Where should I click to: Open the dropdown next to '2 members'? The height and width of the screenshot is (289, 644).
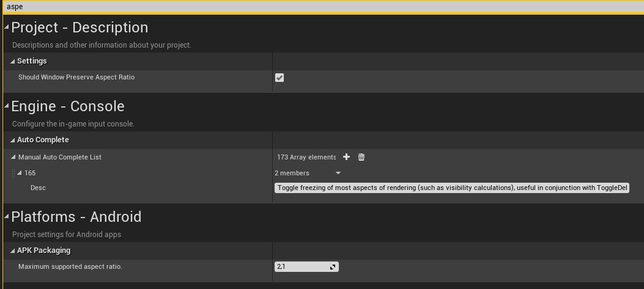pos(338,174)
